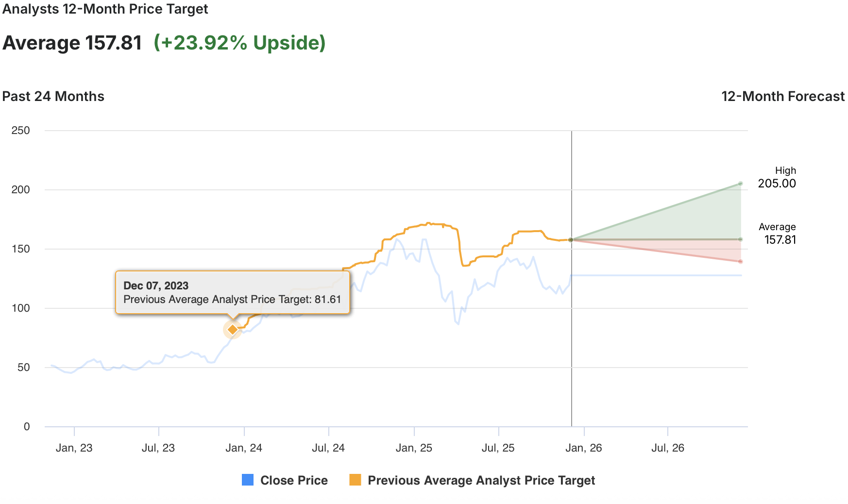Click the 12-Month Forecast heading
The height and width of the screenshot is (504, 848).
[x=782, y=96]
